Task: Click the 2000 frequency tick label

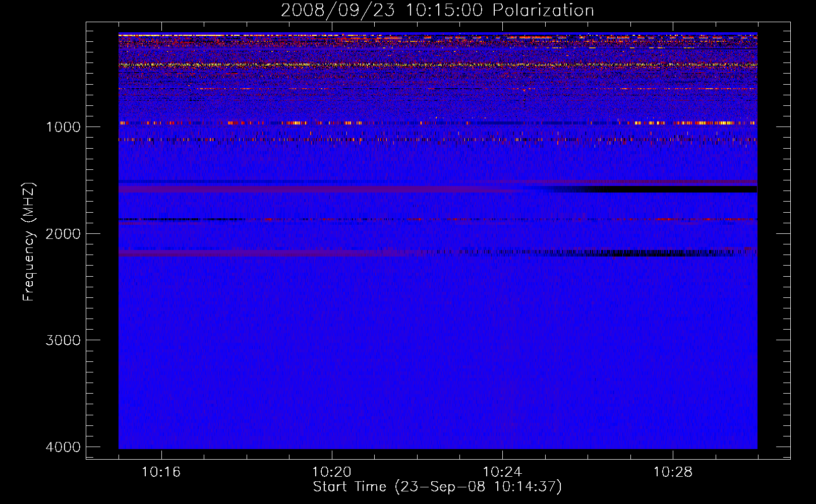Action: coord(63,233)
